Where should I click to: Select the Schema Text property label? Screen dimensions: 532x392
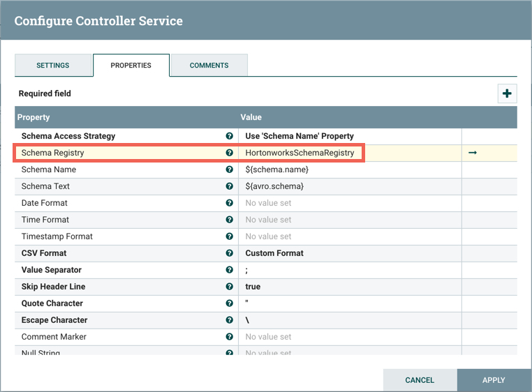(x=45, y=186)
